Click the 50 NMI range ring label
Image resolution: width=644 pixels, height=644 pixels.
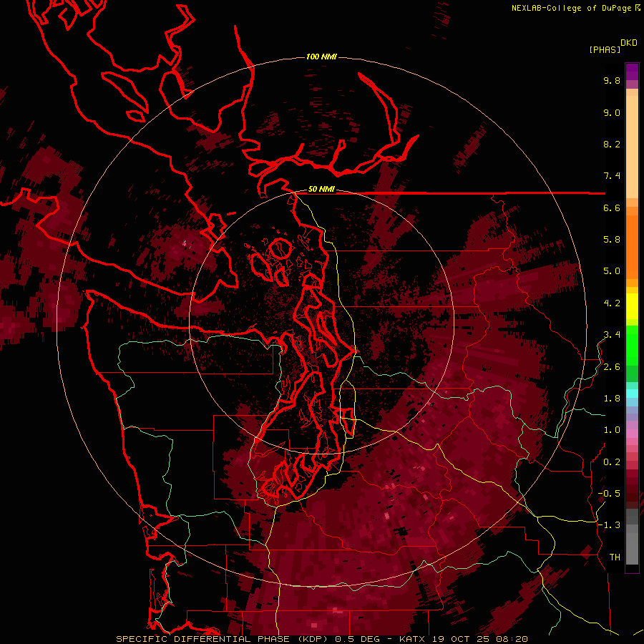[x=321, y=190]
